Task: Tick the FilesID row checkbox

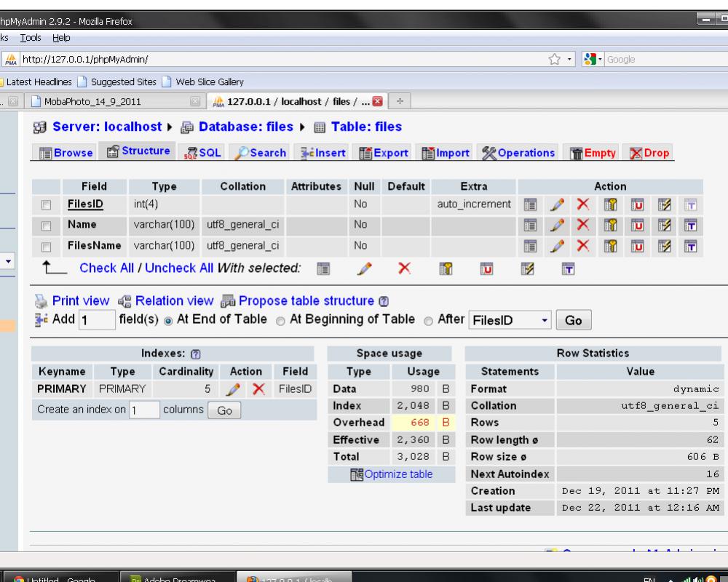Action: (x=46, y=204)
